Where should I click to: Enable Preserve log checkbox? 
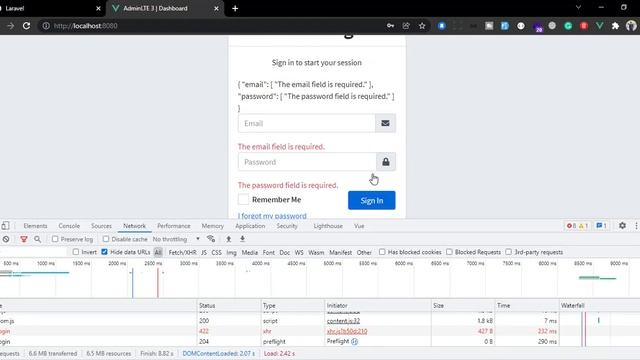tap(55, 239)
